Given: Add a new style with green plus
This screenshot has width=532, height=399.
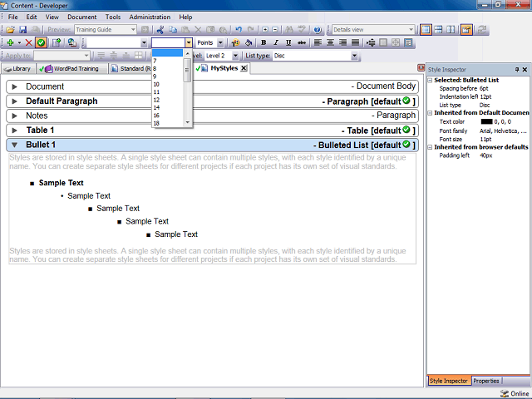Looking at the screenshot, I should pyautogui.click(x=10, y=42).
